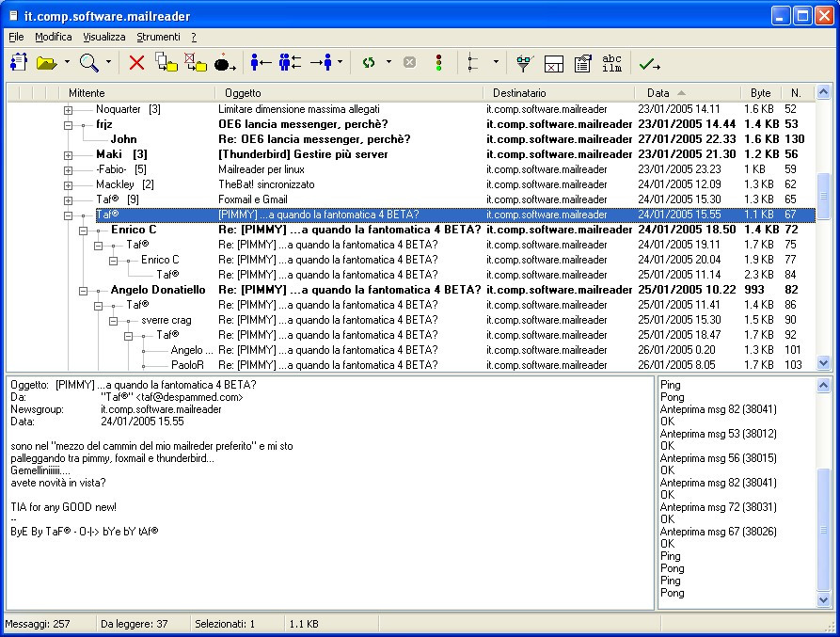This screenshot has width=840, height=637.
Task: Open the File menu
Action: pyautogui.click(x=16, y=37)
